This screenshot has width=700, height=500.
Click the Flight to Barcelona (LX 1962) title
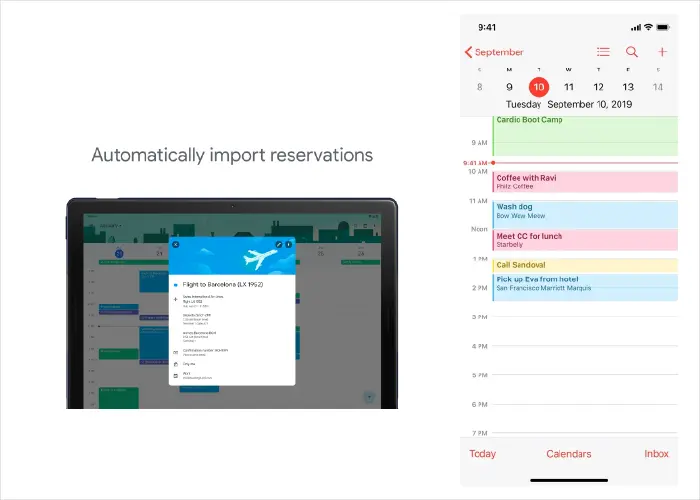click(223, 284)
